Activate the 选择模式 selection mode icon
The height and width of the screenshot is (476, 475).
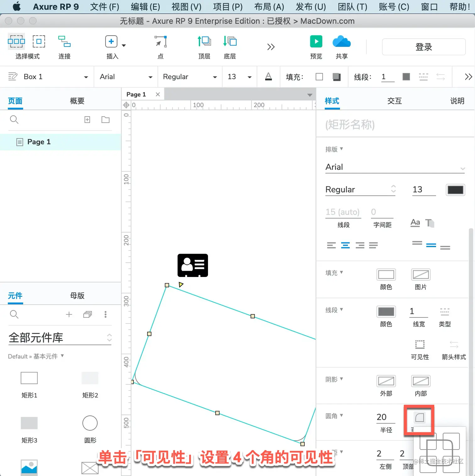coord(16,42)
